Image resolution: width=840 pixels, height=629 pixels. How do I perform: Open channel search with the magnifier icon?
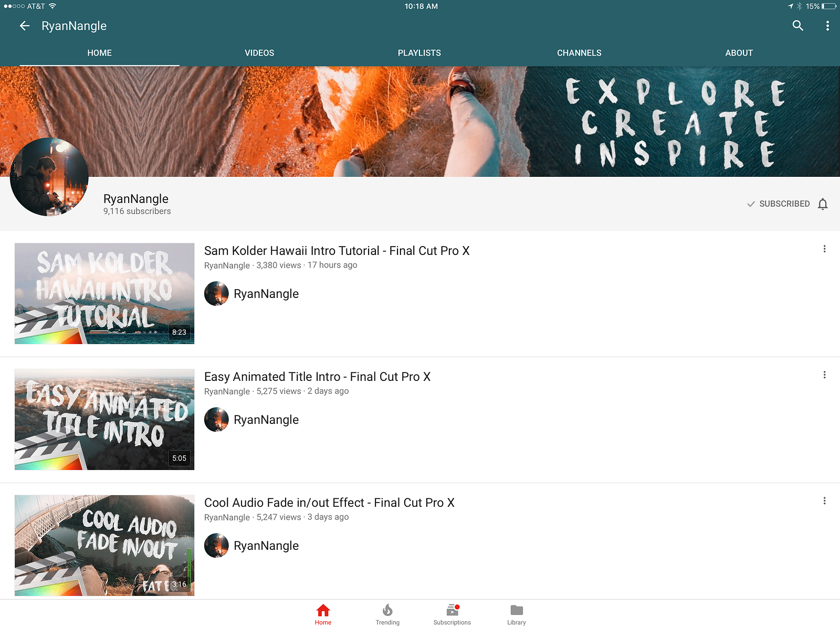coord(797,26)
